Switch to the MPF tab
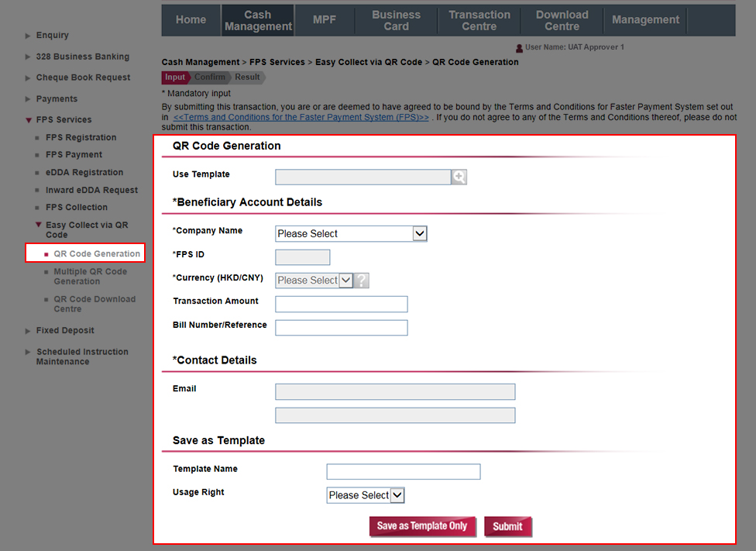756x551 pixels. tap(324, 20)
